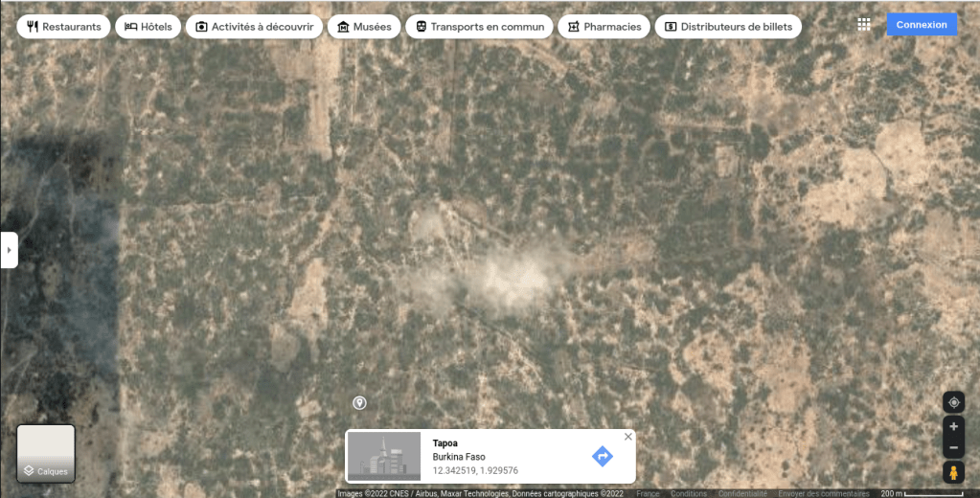Switch map type via Calques thumbnail

[x=46, y=453]
